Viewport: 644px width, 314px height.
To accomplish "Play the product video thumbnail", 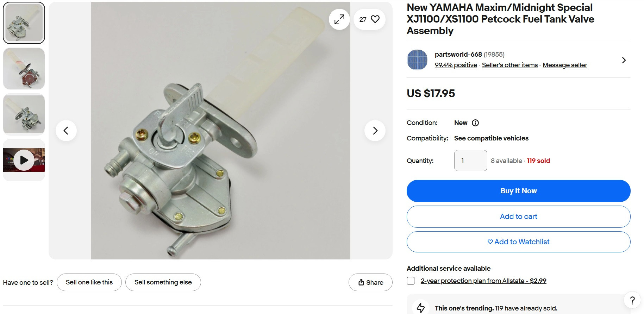I will pyautogui.click(x=24, y=160).
